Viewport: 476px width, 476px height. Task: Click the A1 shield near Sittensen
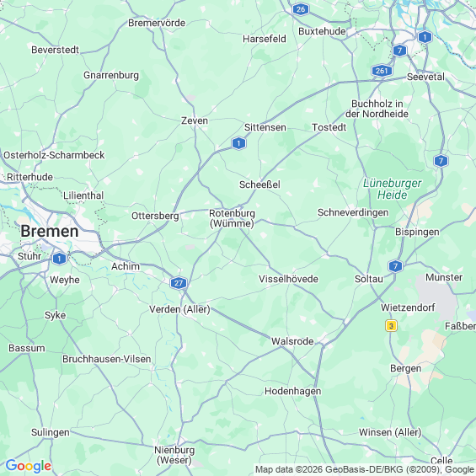(x=238, y=143)
